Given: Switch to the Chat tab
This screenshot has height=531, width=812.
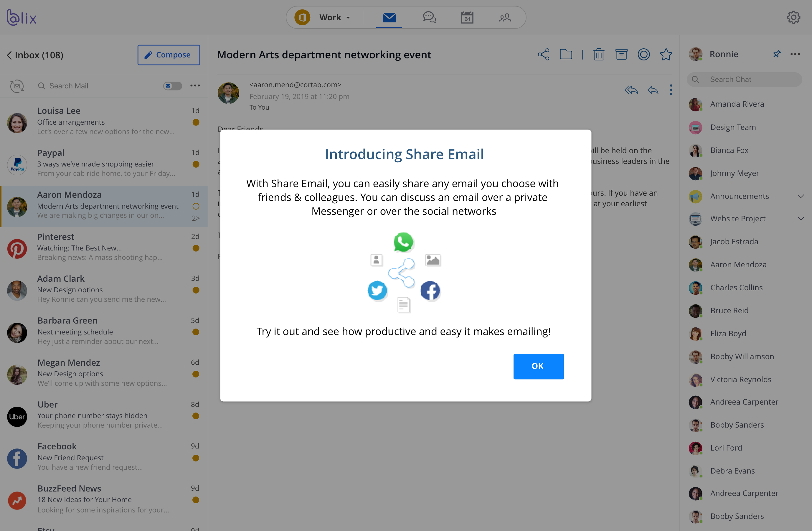Looking at the screenshot, I should (429, 17).
